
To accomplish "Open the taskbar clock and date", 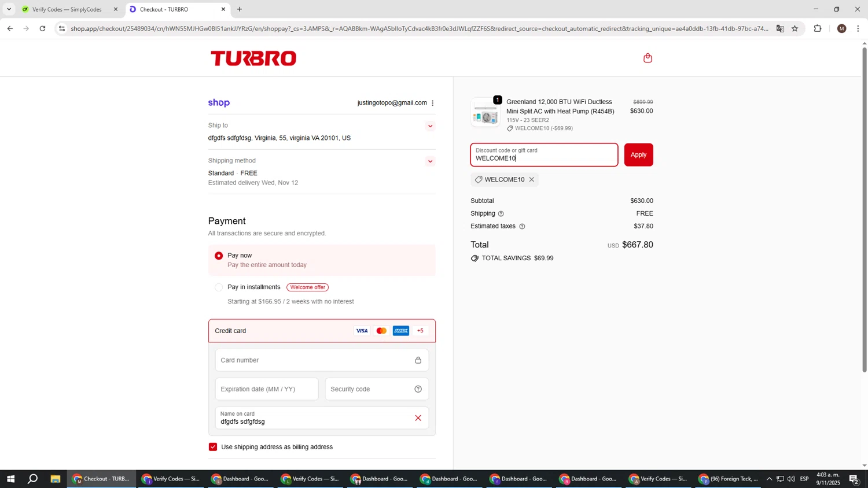I will (x=828, y=479).
